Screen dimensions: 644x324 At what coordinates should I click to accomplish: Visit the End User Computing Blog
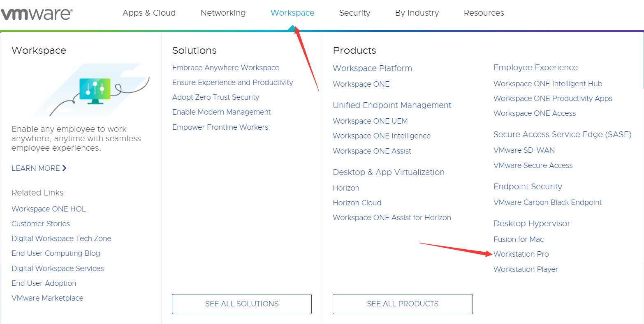(x=56, y=253)
